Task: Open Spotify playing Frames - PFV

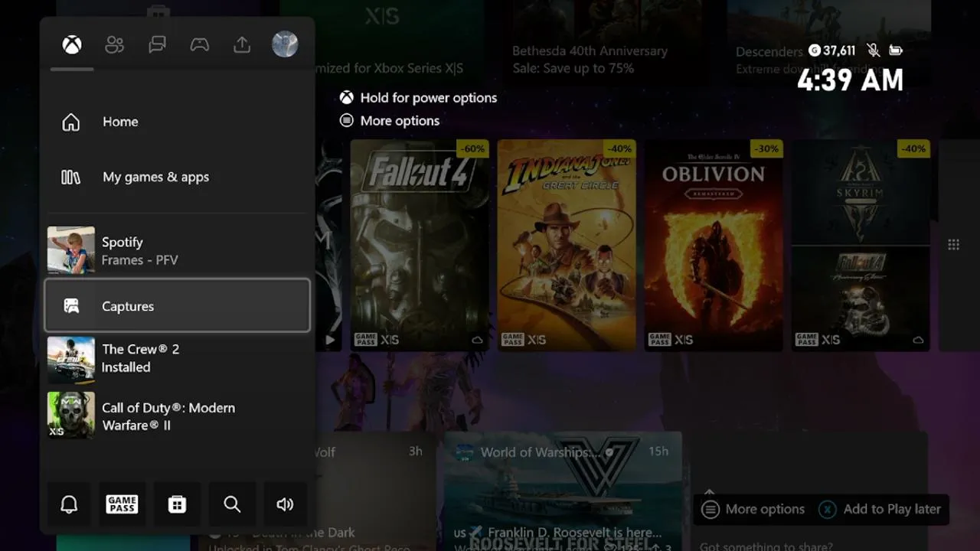Action: 177,250
